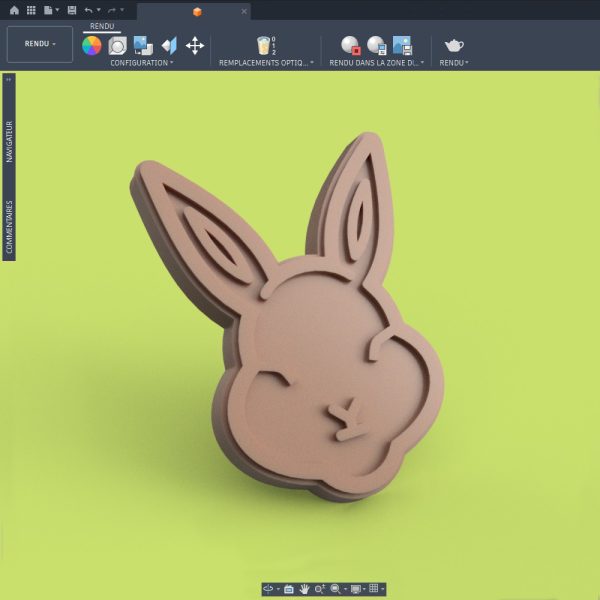
Task: Open the Display Settings monitor icon
Action: tap(356, 589)
